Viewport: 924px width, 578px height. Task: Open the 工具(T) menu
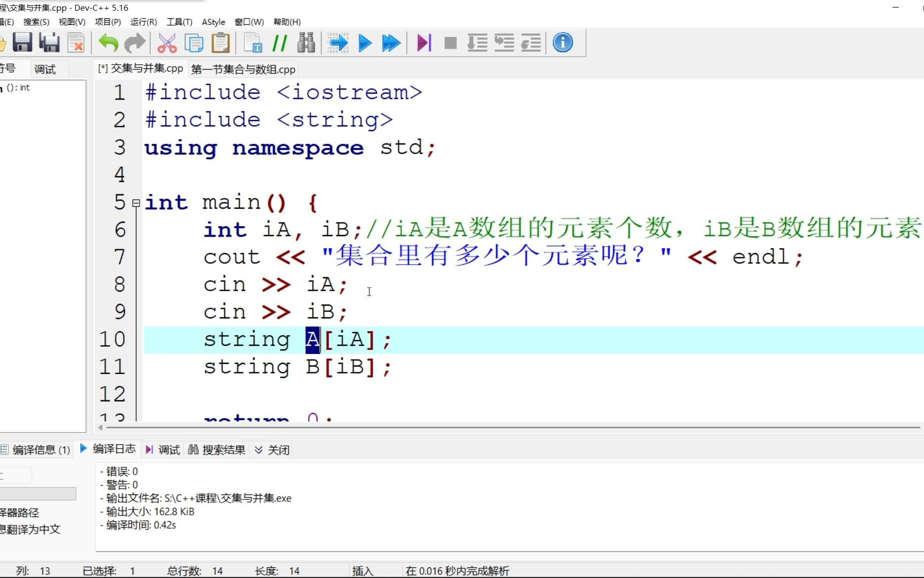tap(179, 22)
